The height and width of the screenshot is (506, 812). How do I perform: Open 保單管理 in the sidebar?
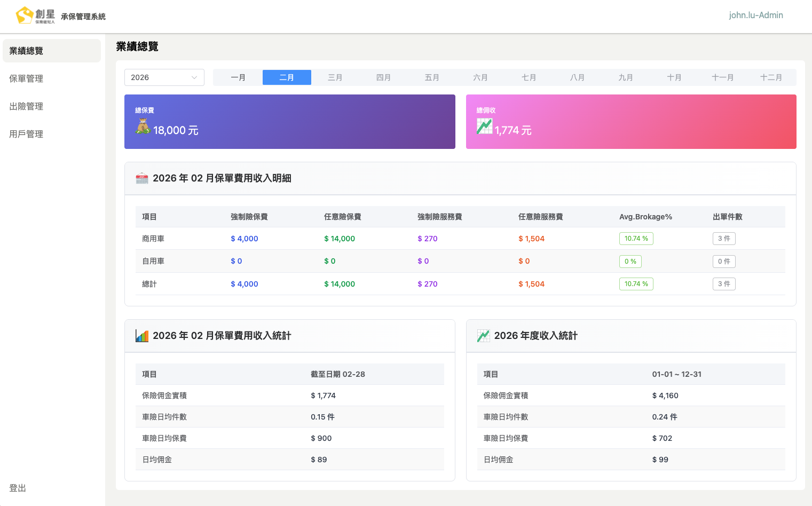click(x=51, y=78)
